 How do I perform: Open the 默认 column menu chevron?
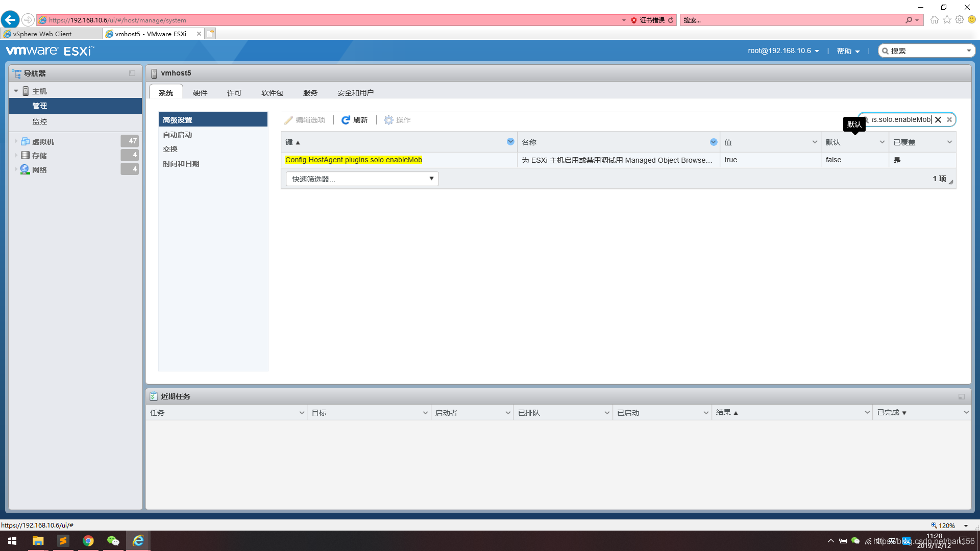882,142
